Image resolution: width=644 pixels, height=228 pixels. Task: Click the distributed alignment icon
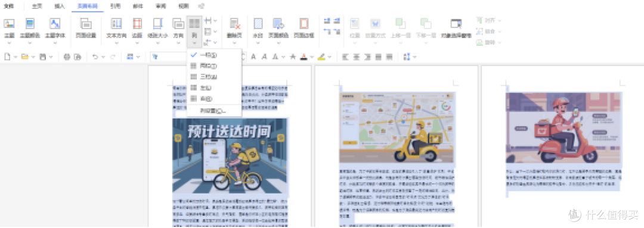(389, 57)
